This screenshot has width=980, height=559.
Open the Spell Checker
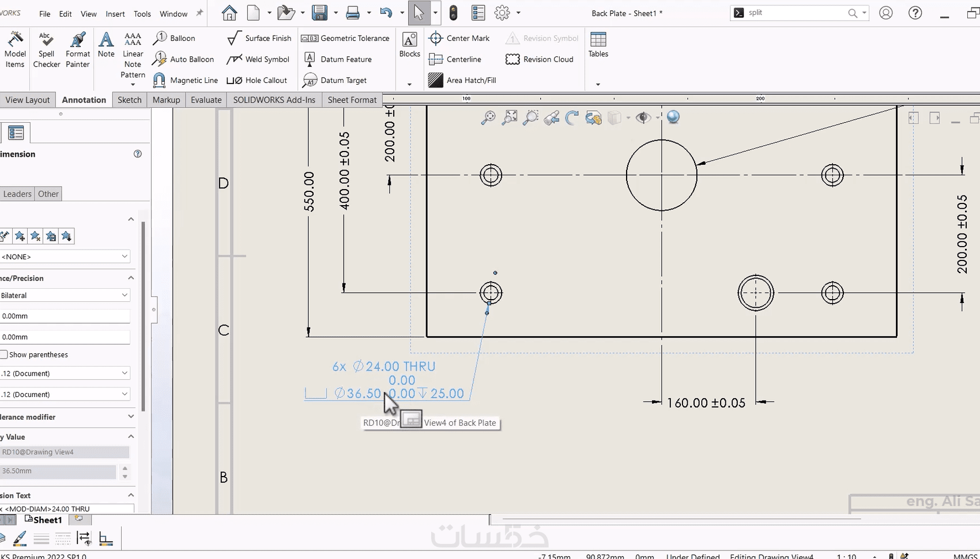47,50
